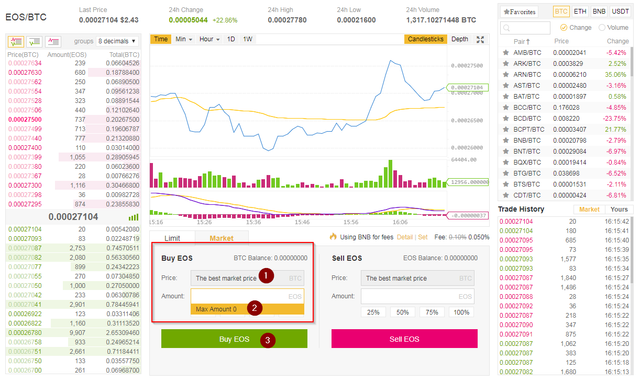Show the Favorites pair list
This screenshot has width=640, height=383.
520,12
